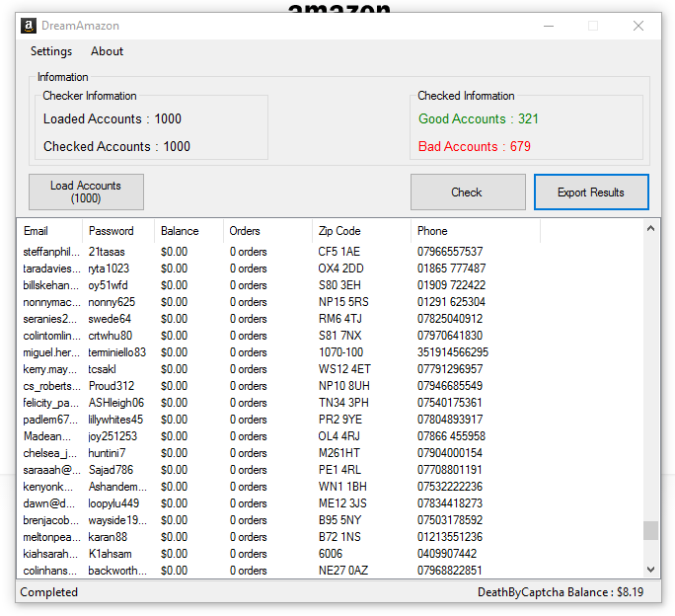Click zip code cell TN34 3PH
This screenshot has height=616, width=675.
pos(343,403)
